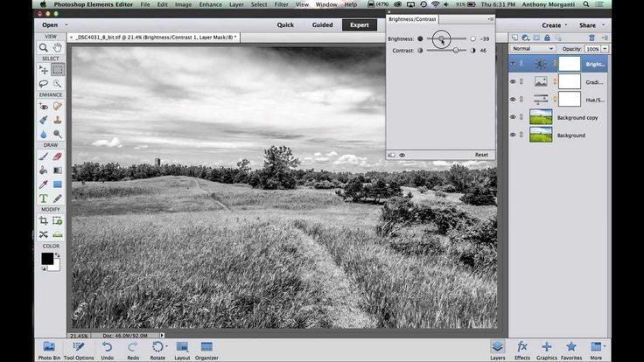Hide the Gradient Map layer
This screenshot has width=644, height=362.
coord(513,81)
